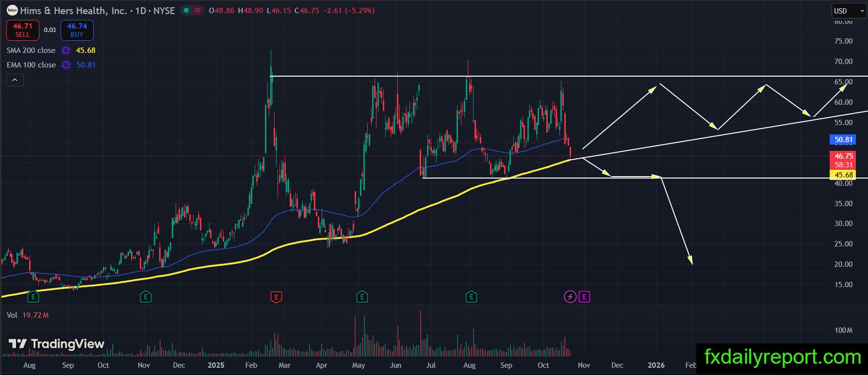868x375 pixels.
Task: Click the 35.00 price-axis tick
Action: pos(843,204)
